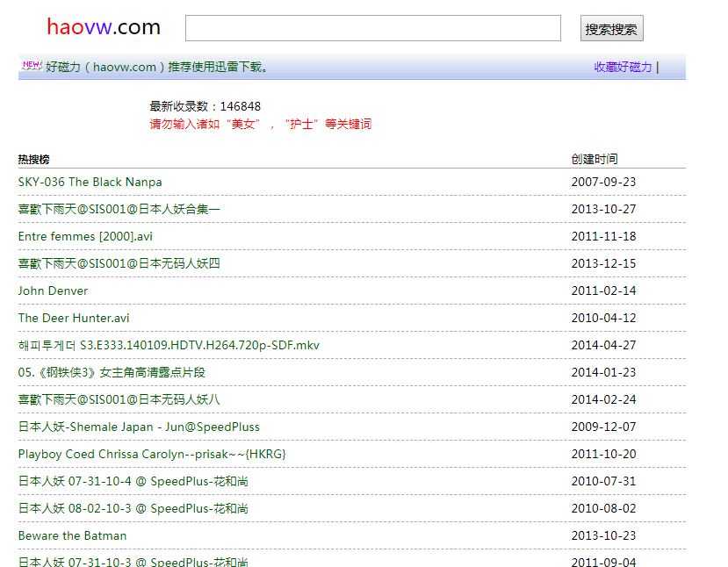This screenshot has width=728, height=567.
Task: Click the red 请勿输入诸如 warning text
Action: 260,125
